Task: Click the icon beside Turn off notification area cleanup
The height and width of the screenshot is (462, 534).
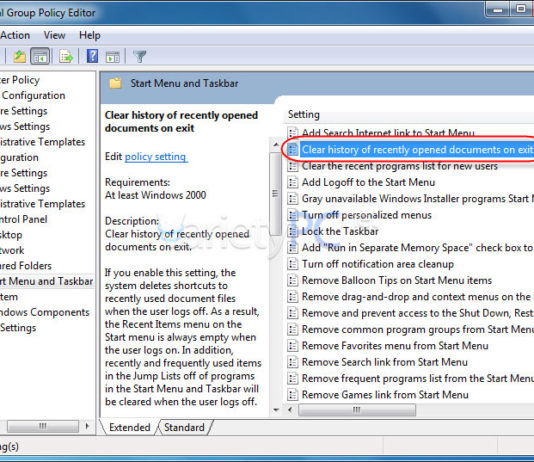Action: (x=292, y=264)
